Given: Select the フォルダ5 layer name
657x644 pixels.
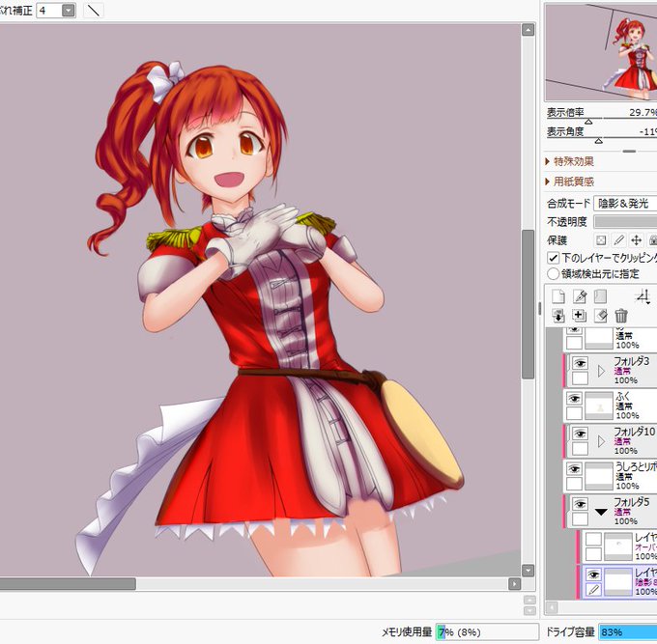Looking at the screenshot, I should (x=632, y=502).
